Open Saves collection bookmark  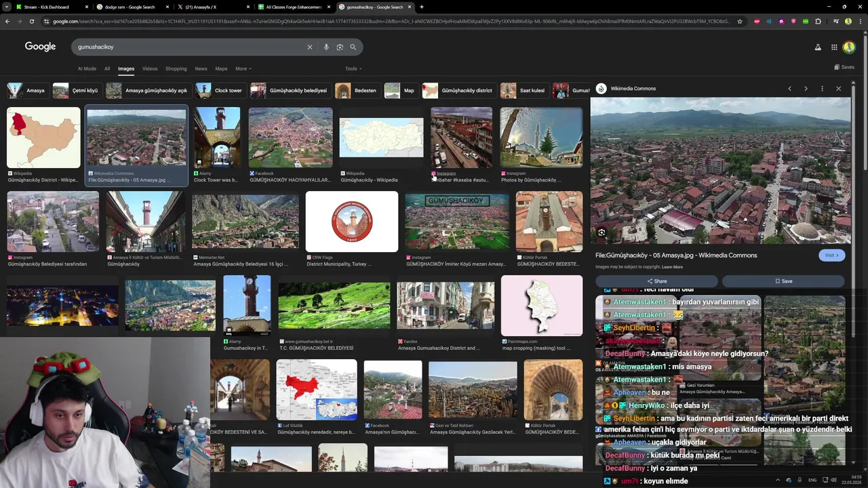click(844, 67)
